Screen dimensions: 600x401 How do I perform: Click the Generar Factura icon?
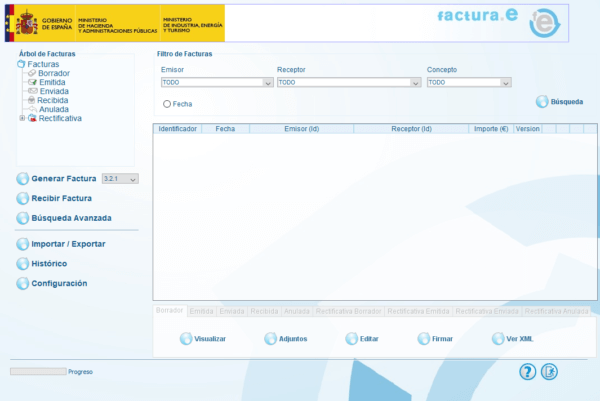pos(23,179)
